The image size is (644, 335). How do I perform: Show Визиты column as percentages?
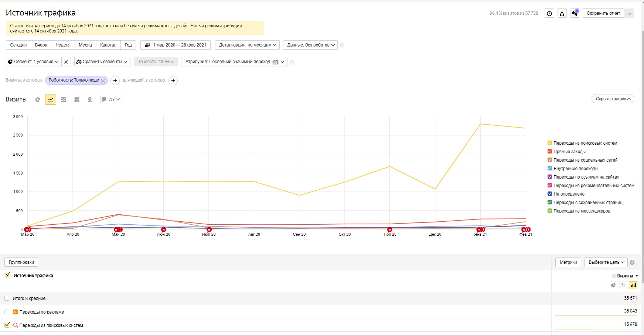(623, 285)
